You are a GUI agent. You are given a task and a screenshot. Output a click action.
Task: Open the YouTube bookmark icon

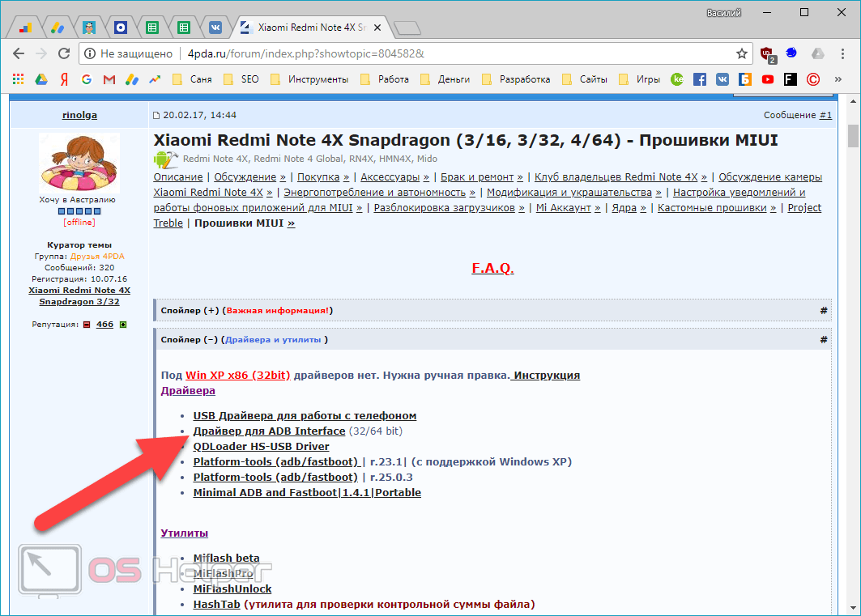767,79
